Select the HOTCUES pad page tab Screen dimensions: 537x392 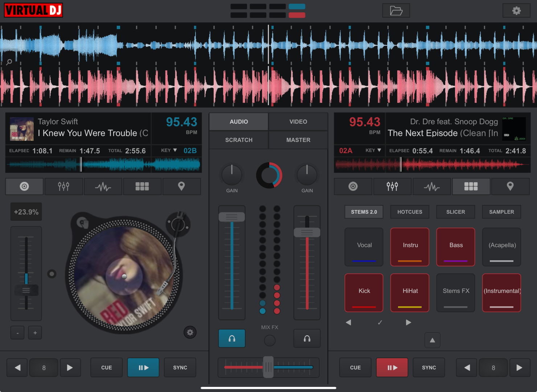410,212
